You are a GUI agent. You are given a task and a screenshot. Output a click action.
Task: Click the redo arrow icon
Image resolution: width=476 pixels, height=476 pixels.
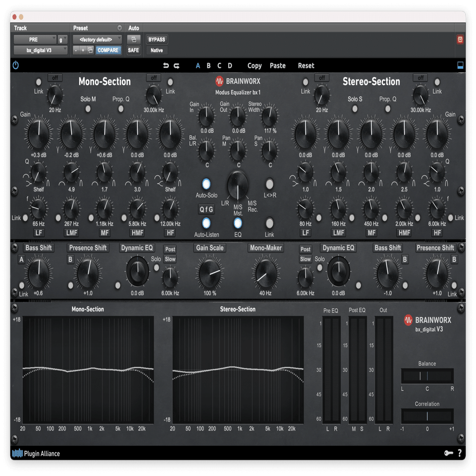(x=176, y=65)
